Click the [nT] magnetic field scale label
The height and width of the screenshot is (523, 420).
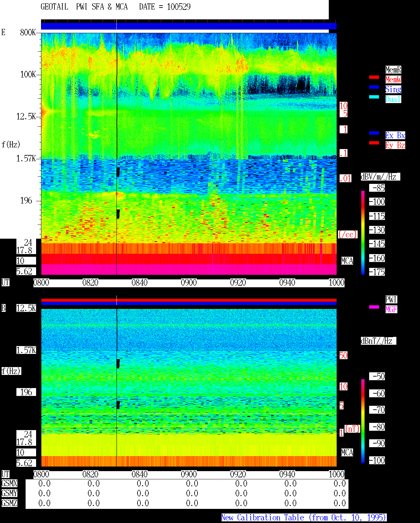[x=352, y=429]
